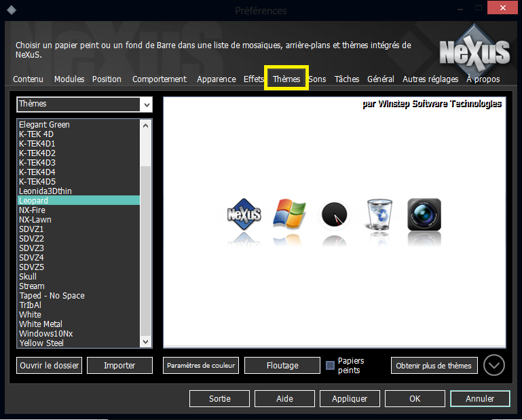Click the Windows logo icon in preview
522x420 pixels.
point(289,214)
